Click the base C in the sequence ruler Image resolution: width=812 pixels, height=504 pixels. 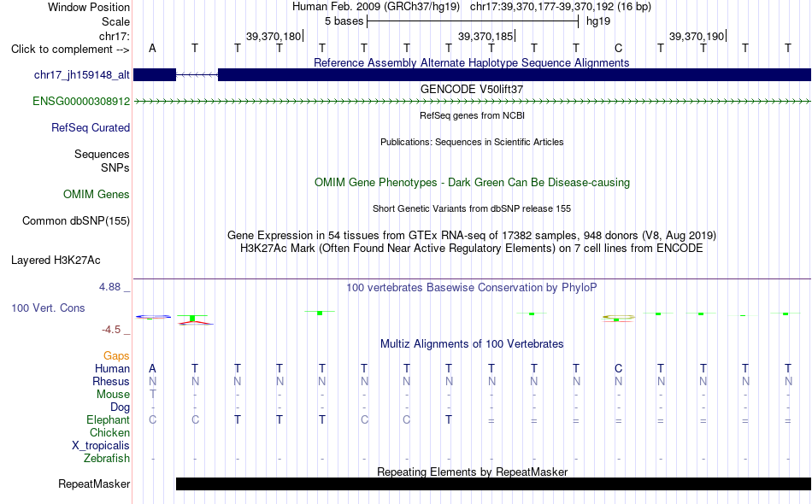618,48
